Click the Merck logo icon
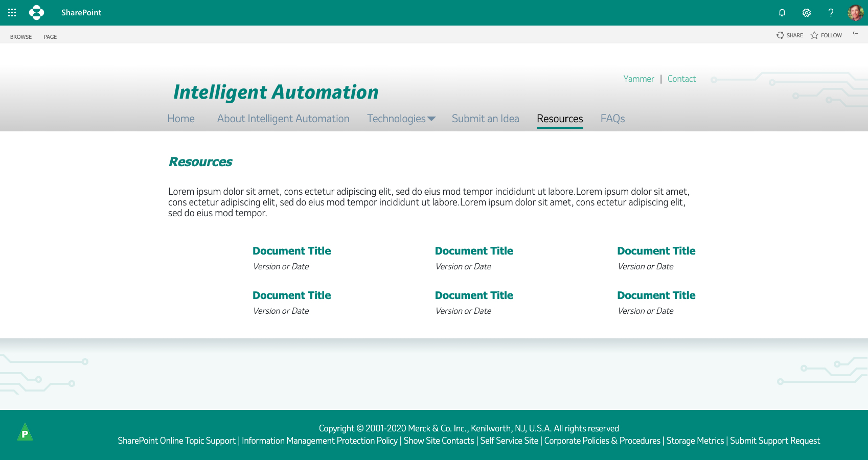Viewport: 868px width, 460px height. 36,13
